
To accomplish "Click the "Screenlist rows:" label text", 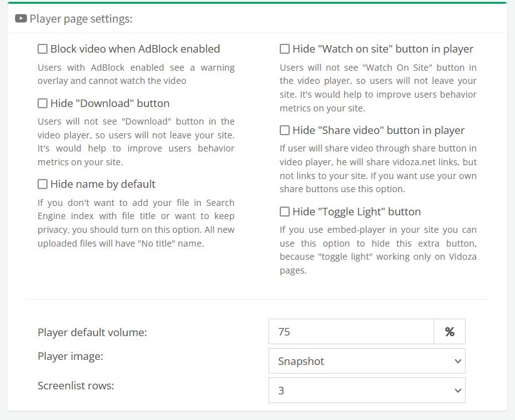I will 76,386.
